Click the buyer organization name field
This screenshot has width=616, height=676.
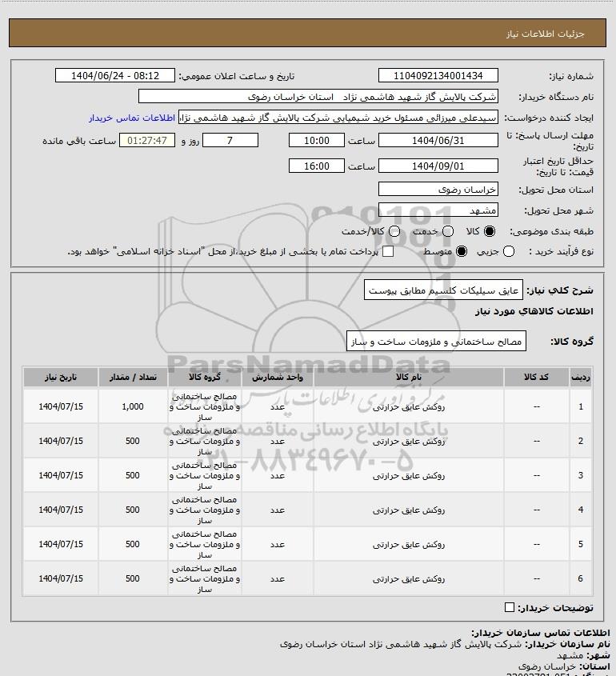pyautogui.click(x=318, y=97)
